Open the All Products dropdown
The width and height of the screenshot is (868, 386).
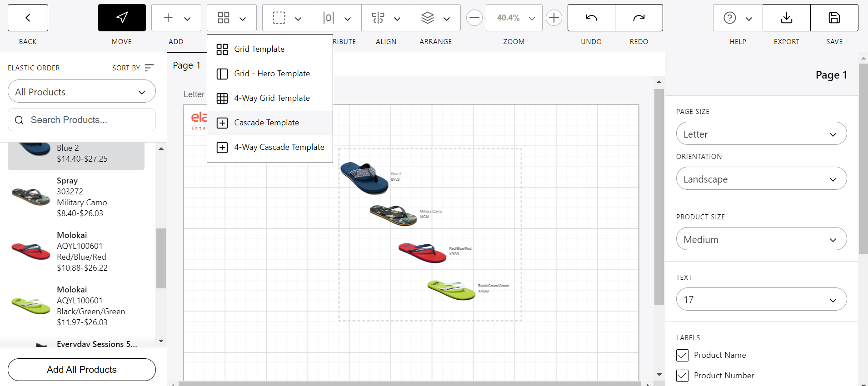[x=82, y=92]
